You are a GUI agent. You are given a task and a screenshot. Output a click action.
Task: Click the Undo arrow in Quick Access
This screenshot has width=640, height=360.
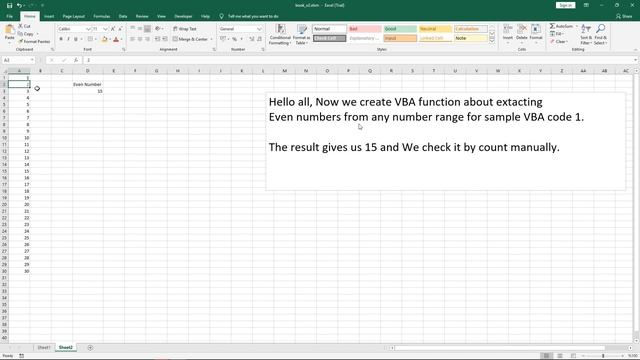[x=19, y=5]
